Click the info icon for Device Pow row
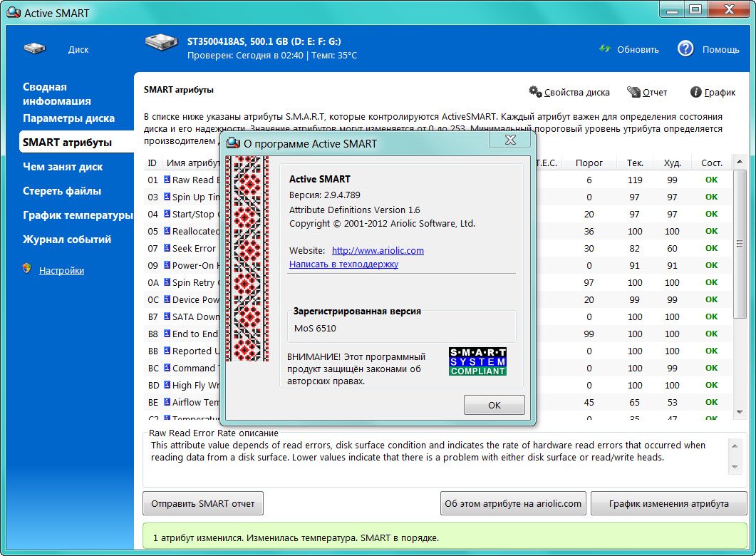756x556 pixels. click(x=167, y=299)
